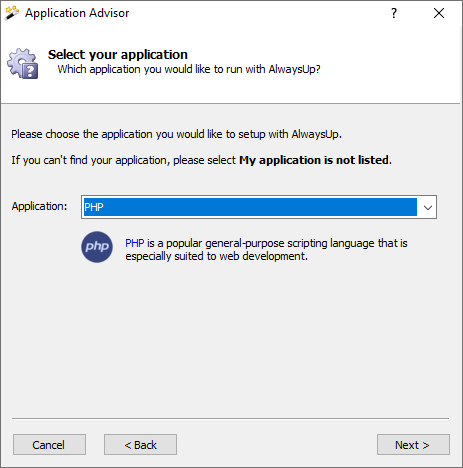The width and height of the screenshot is (463, 468).
Task: Open the blue PHP hyperlink
Action: pyautogui.click(x=135, y=243)
